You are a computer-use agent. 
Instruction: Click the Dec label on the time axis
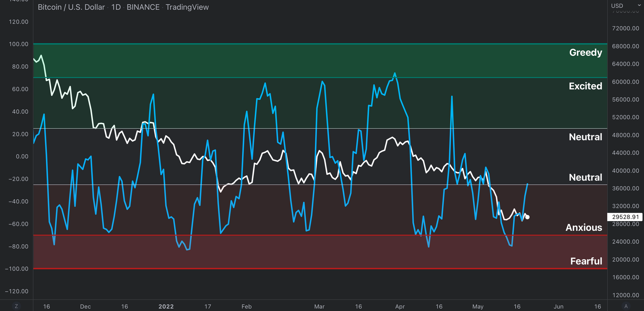pos(85,306)
